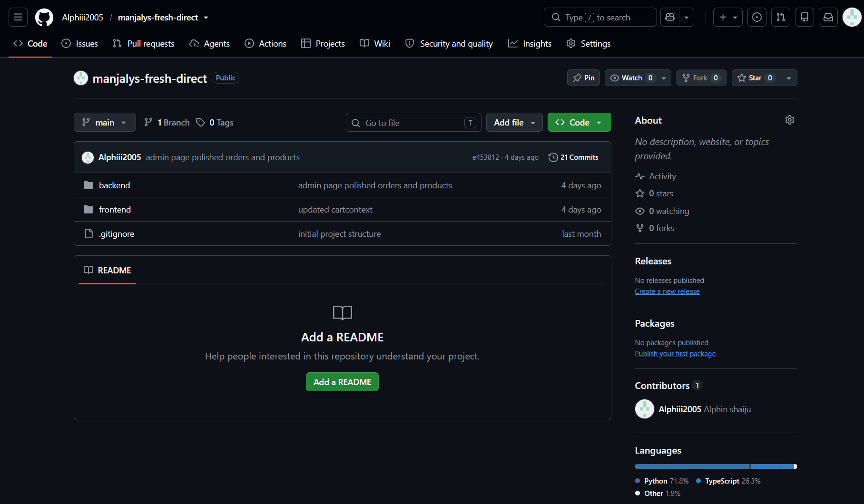The height and width of the screenshot is (504, 864).
Task: Open the Alphiii2005 contributor avatar
Action: (x=645, y=409)
